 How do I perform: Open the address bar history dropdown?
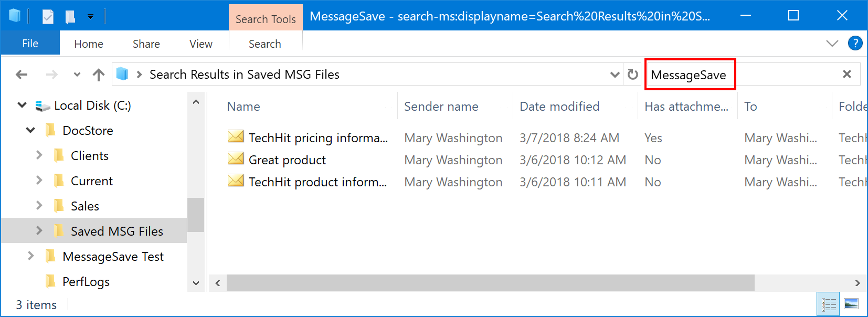click(x=615, y=75)
